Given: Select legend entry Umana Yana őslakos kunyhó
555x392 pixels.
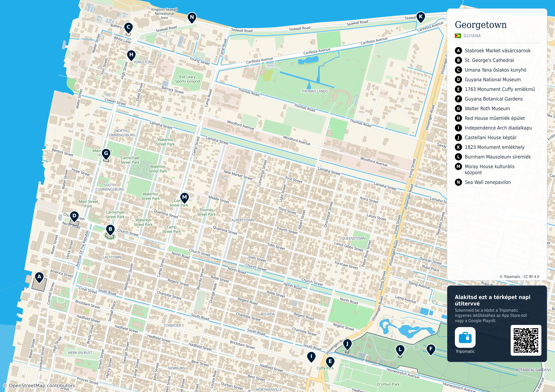Looking at the screenshot, I should pos(491,70).
